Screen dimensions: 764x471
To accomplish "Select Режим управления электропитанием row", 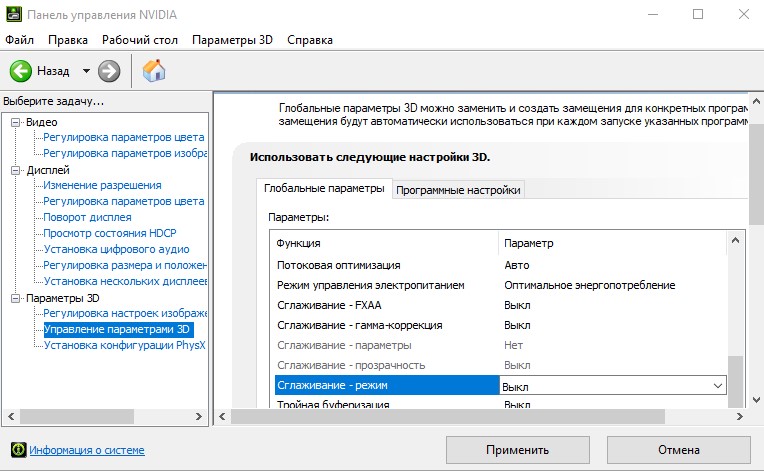I will click(500, 285).
